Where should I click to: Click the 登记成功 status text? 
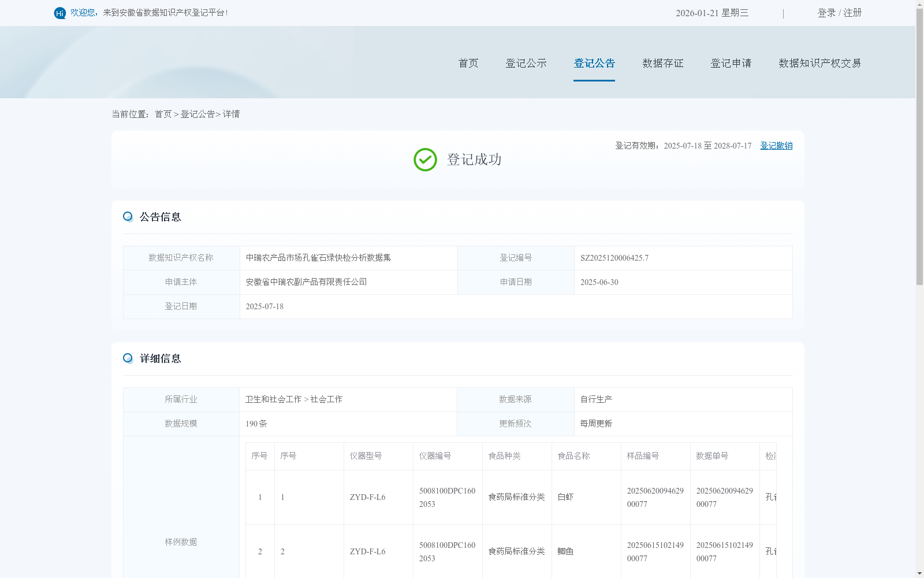(474, 160)
